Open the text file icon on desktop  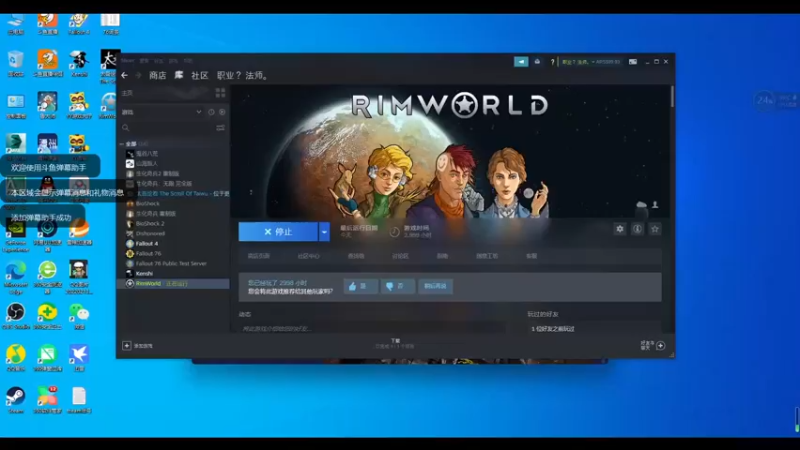tap(79, 401)
